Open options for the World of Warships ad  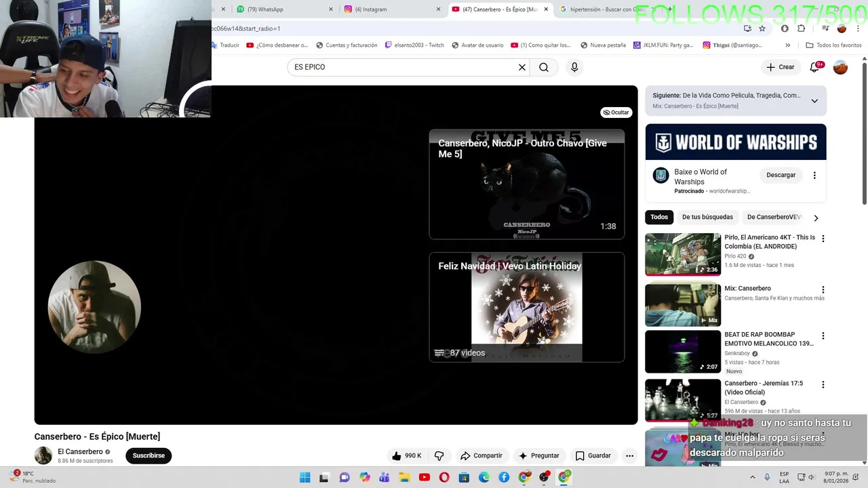click(x=814, y=175)
